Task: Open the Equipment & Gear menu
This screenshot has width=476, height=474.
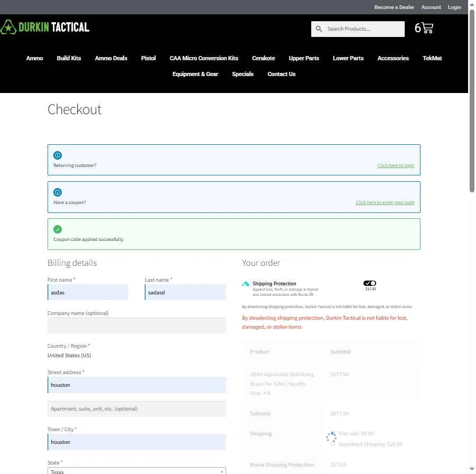Action: [x=195, y=74]
